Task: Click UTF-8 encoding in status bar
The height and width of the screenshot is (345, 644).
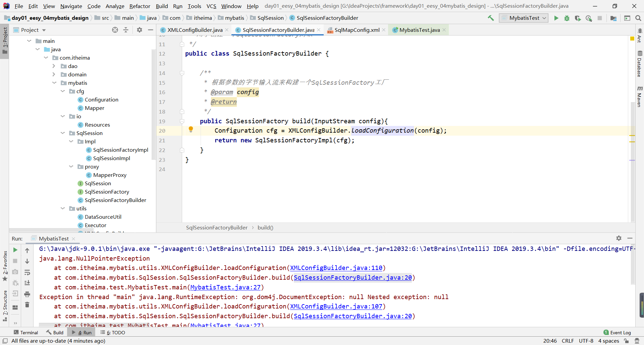Action: (x=586, y=341)
